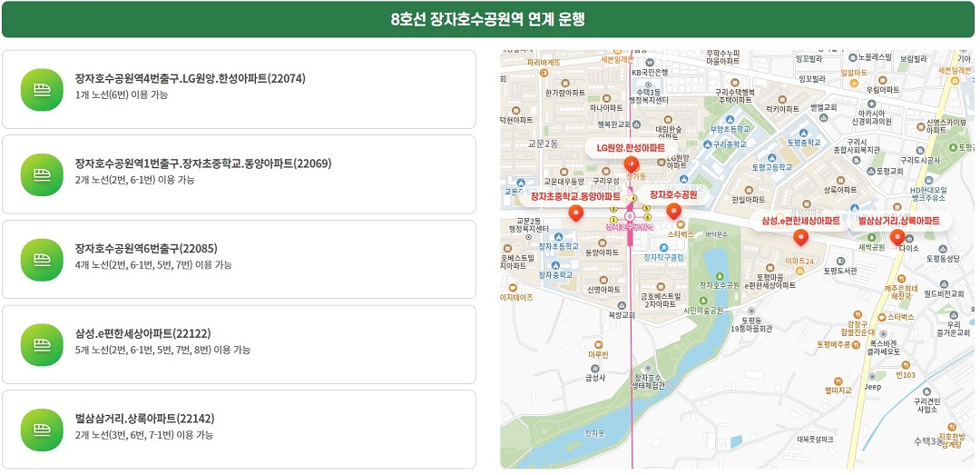Open the 장자호수공원역4번출구.LG원앙.한성아파트(22074) stop title
This screenshot has width=980, height=475.
(x=190, y=79)
